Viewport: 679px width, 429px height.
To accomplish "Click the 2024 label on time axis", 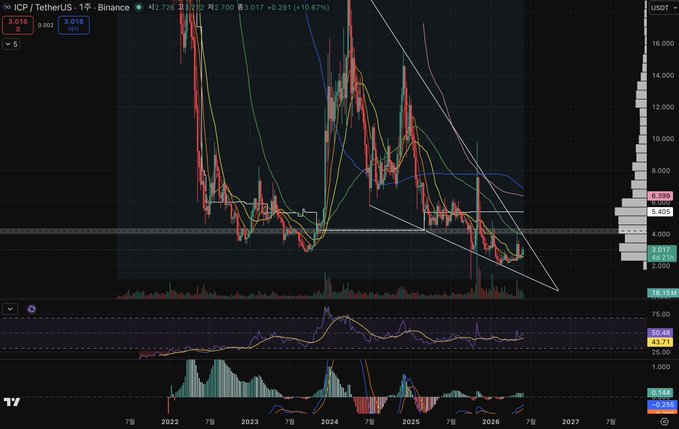I will pyautogui.click(x=330, y=422).
